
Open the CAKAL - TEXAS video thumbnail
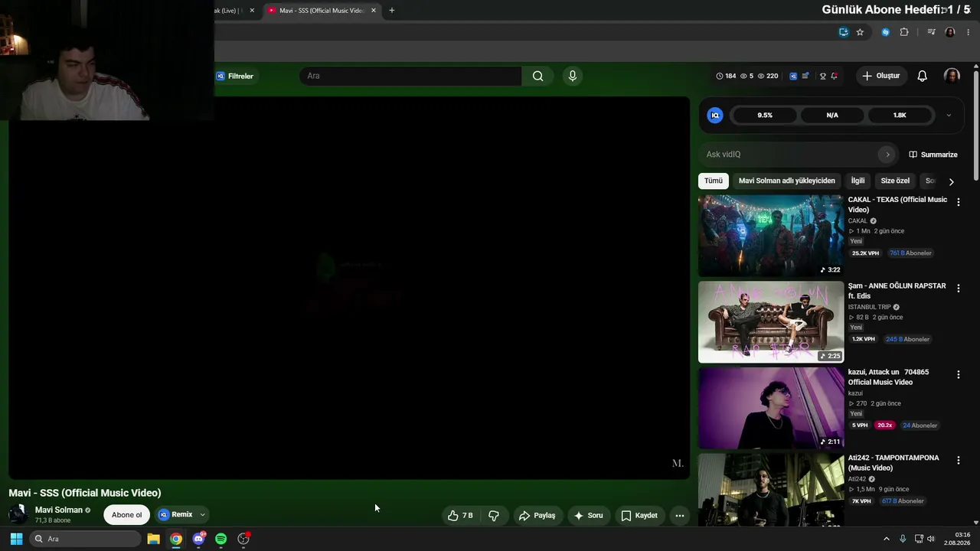(x=771, y=236)
